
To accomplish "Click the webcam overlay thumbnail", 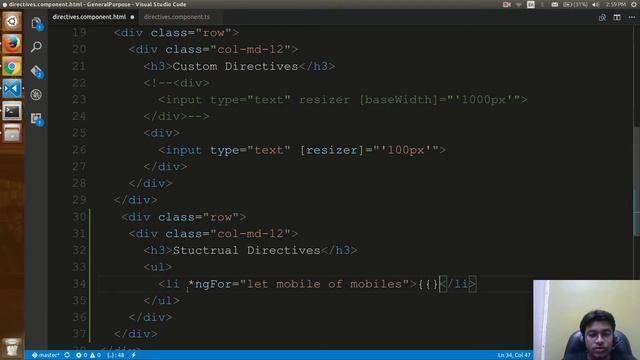I will (x=587, y=320).
